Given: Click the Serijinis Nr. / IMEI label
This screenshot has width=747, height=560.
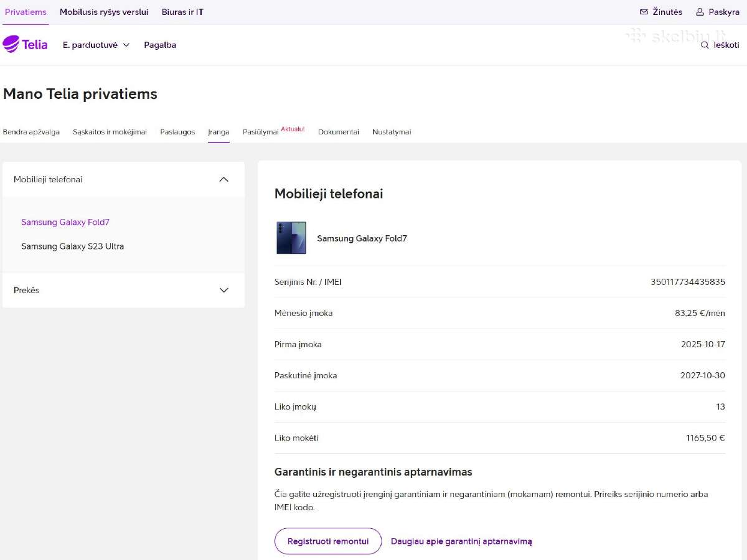Looking at the screenshot, I should [308, 282].
